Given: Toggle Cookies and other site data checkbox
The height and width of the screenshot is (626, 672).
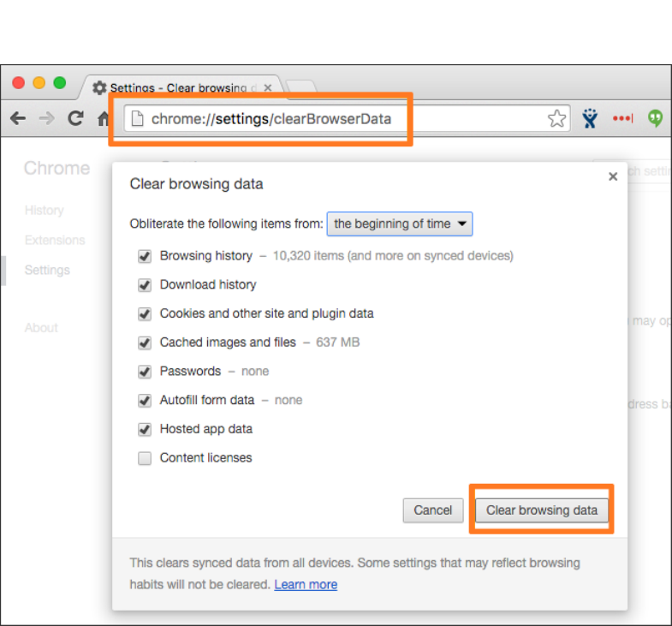Looking at the screenshot, I should (x=145, y=314).
